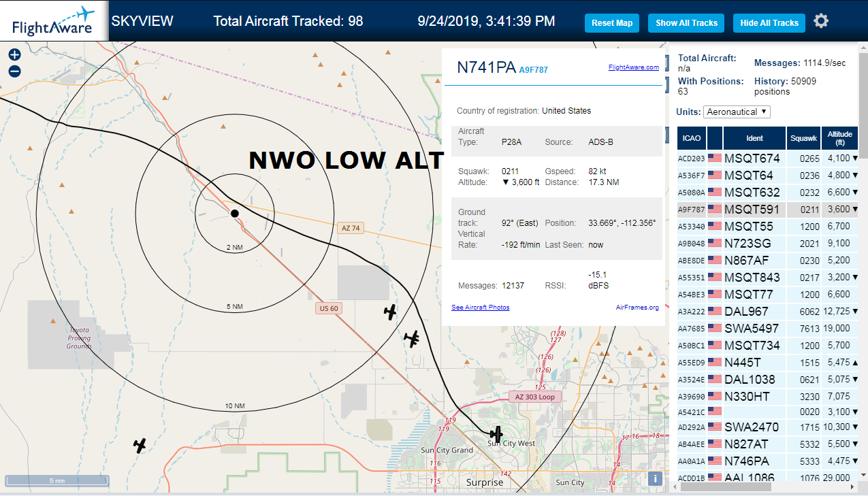Click the US flag in MSQT674 row

(x=715, y=158)
